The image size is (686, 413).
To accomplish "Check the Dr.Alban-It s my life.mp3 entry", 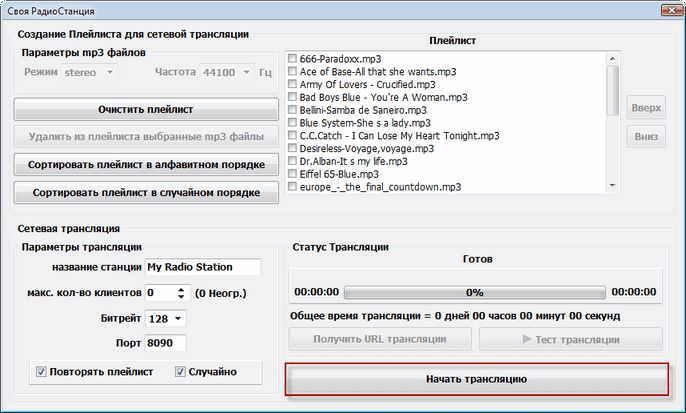I will 293,161.
